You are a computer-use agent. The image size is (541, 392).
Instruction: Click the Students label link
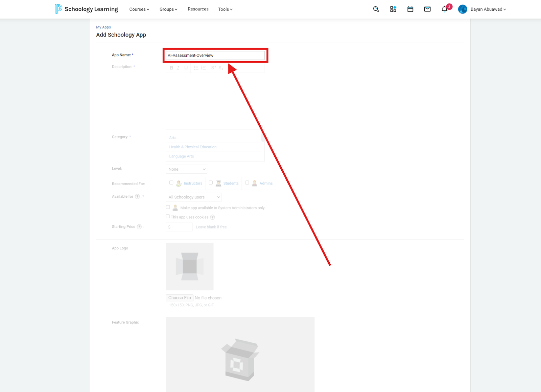tap(231, 183)
